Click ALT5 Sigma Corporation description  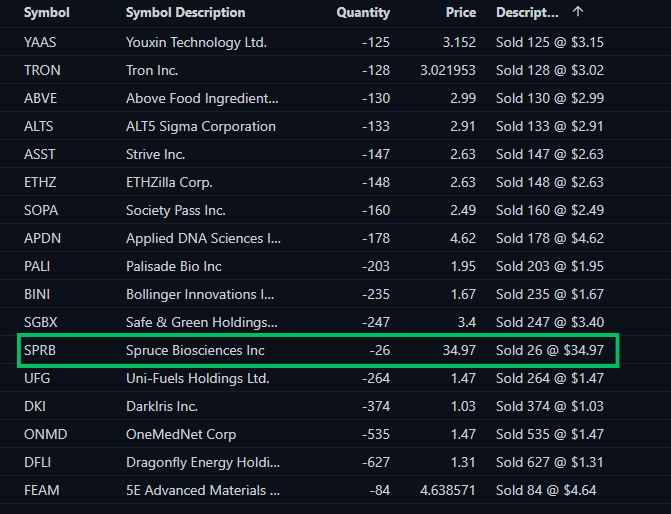tap(201, 126)
